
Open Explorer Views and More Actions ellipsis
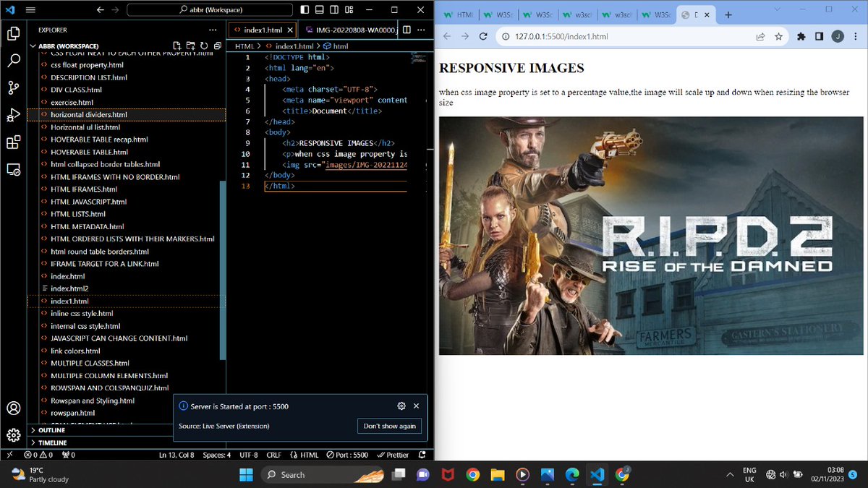tap(212, 30)
